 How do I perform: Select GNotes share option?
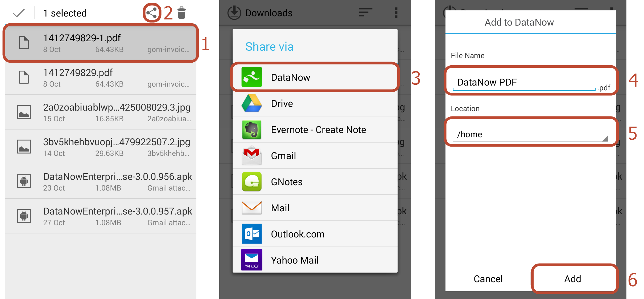[315, 182]
